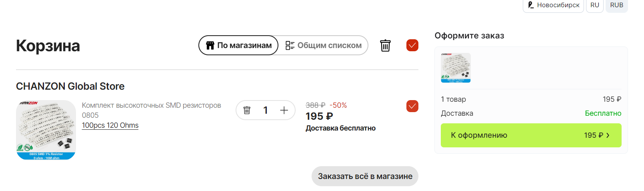Click К оформлению checkout button
This screenshot has height=191, width=644.
531,135
